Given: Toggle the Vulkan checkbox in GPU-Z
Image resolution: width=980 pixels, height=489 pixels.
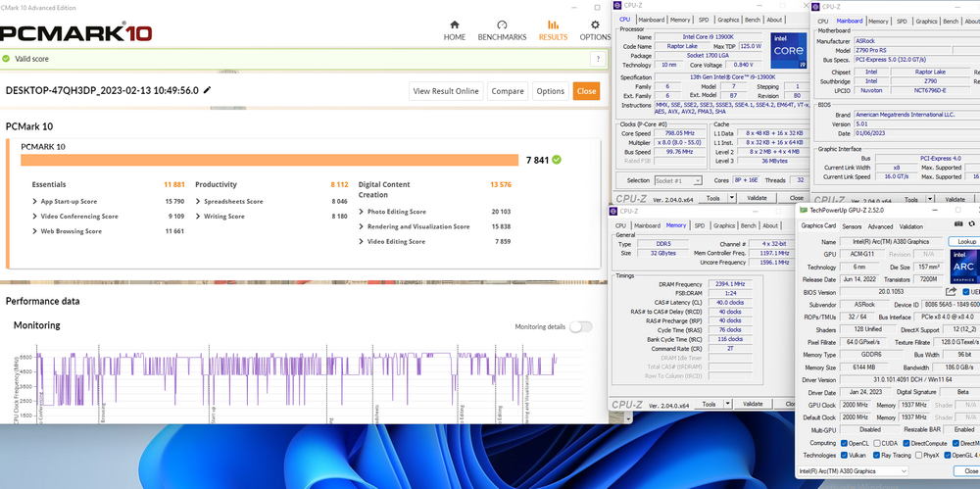Looking at the screenshot, I should coord(846,455).
